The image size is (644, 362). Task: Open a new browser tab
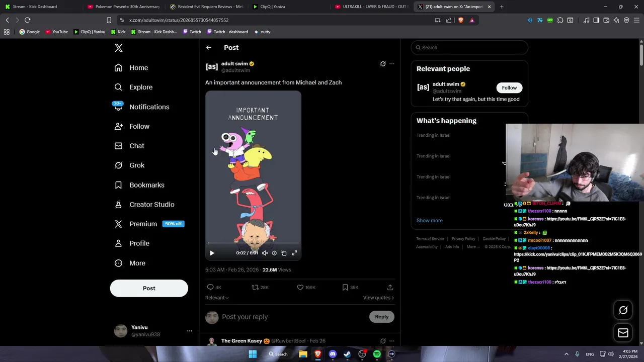pyautogui.click(x=502, y=7)
